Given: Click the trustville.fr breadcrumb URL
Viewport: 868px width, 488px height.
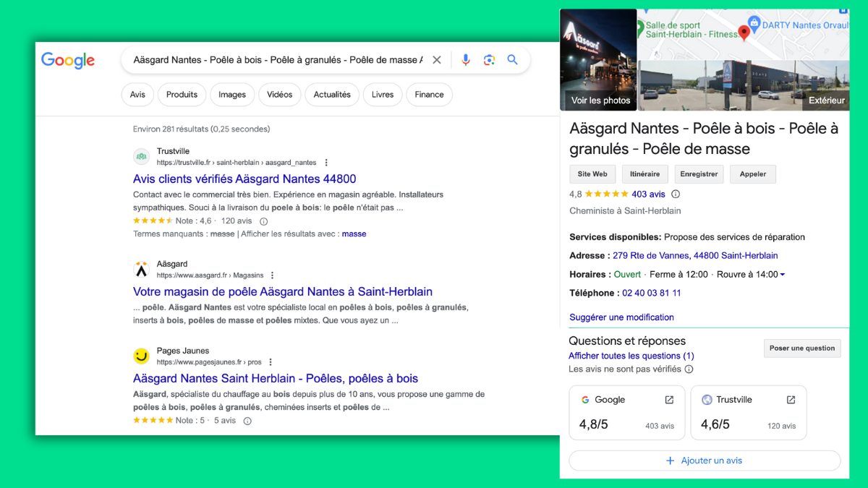Looking at the screenshot, I should [x=237, y=163].
